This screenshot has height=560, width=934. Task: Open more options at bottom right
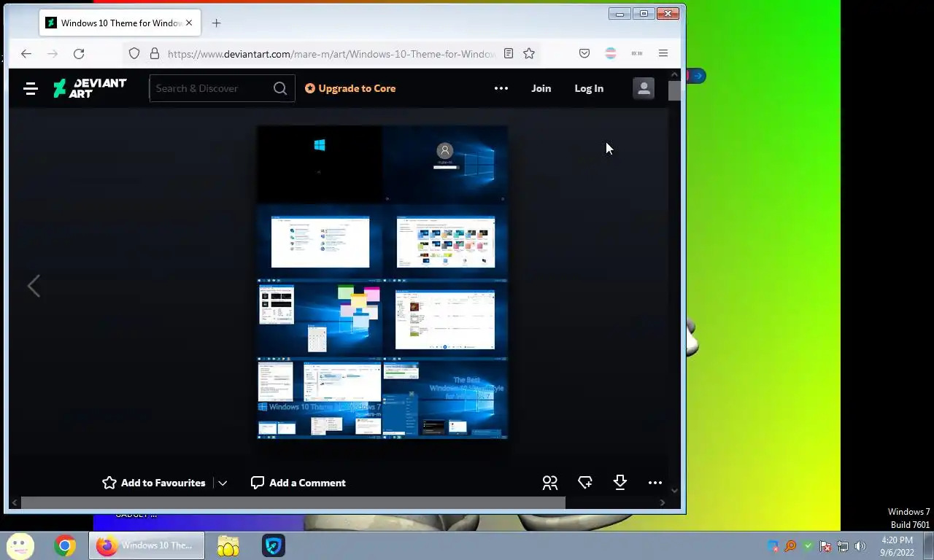(x=655, y=483)
